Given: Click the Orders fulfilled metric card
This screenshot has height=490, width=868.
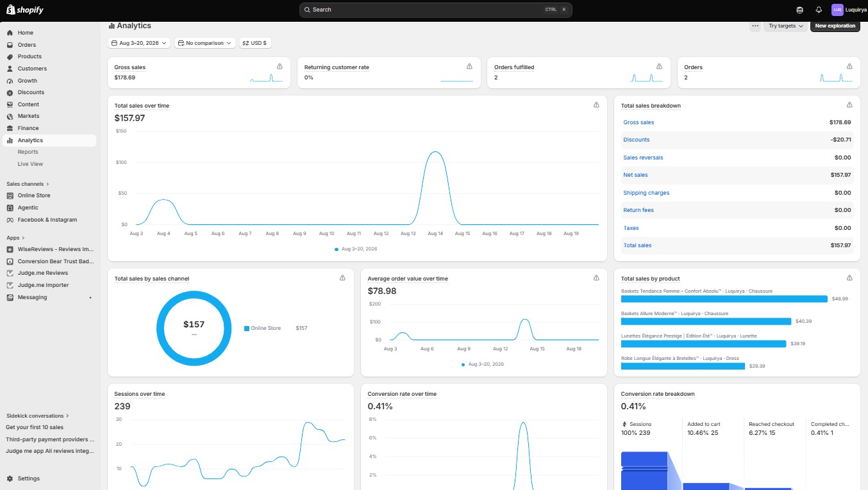Looking at the screenshot, I should pos(579,72).
